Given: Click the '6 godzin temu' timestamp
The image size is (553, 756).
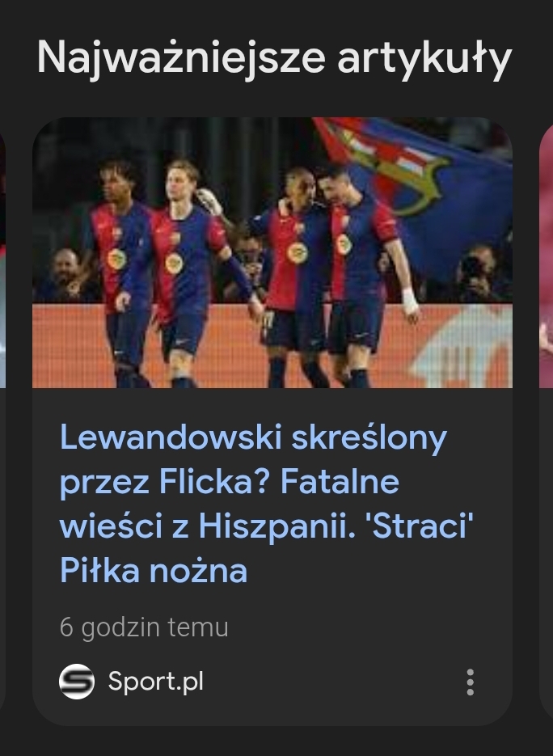Looking at the screenshot, I should 144,627.
